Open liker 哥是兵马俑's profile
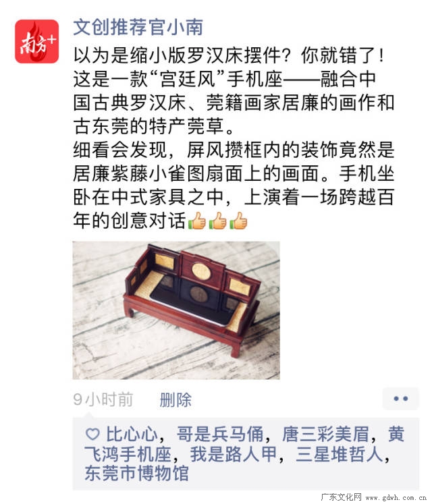 pyautogui.click(x=220, y=435)
